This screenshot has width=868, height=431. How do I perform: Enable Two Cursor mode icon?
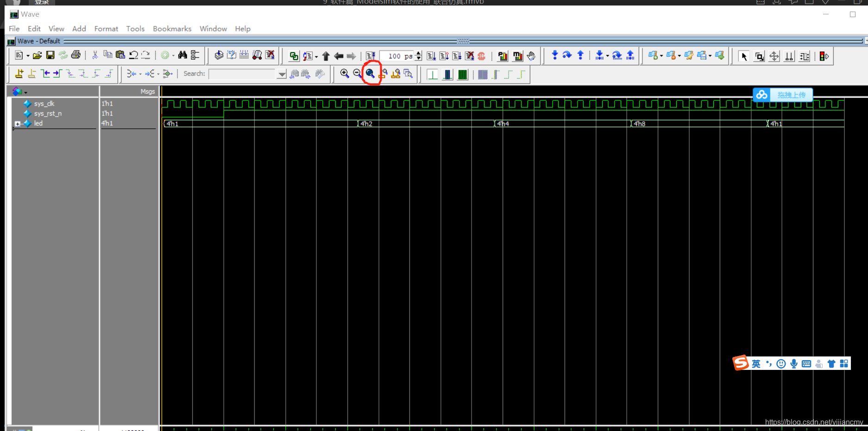[789, 56]
